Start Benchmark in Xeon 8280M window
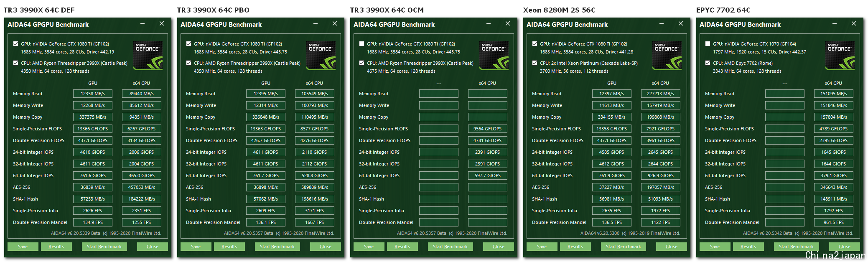Viewport: 868px width, 262px height. click(x=624, y=247)
